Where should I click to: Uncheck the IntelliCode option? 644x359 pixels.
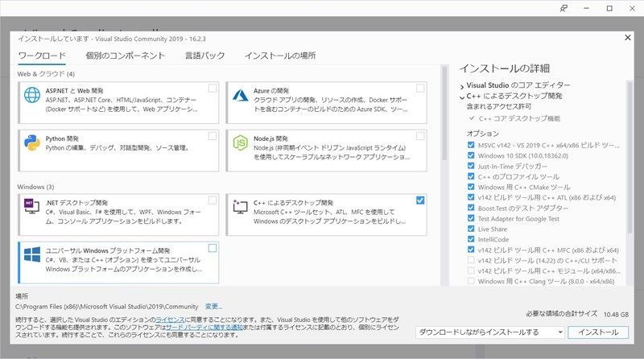(x=471, y=239)
